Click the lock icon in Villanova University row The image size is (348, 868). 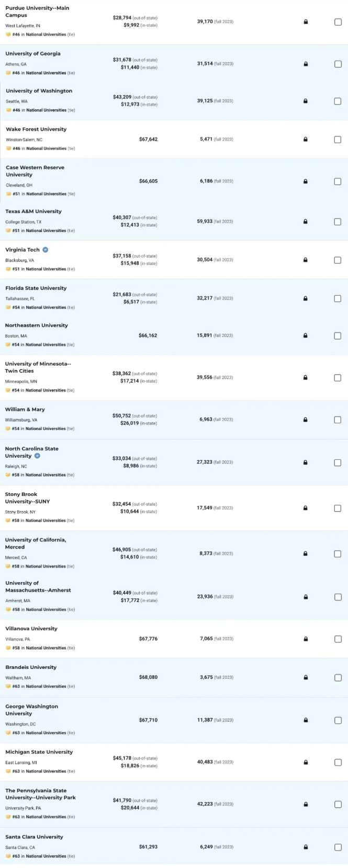[x=306, y=639]
